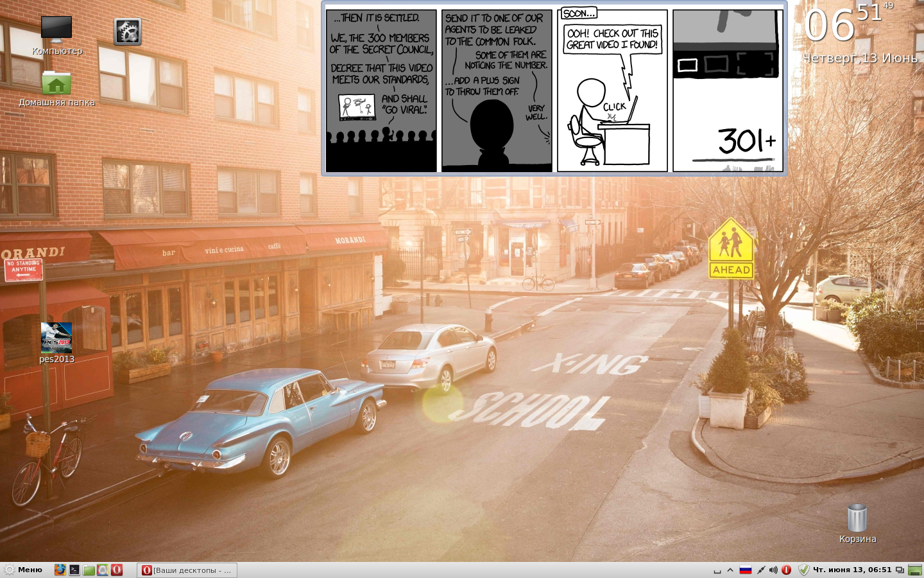
Task: Click the window list icon in the tray
Action: click(x=717, y=570)
